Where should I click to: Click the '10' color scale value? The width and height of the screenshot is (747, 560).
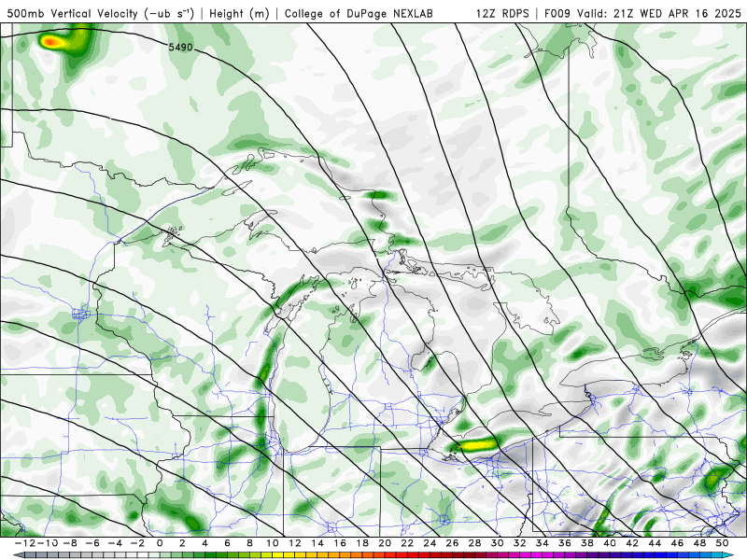[273, 543]
